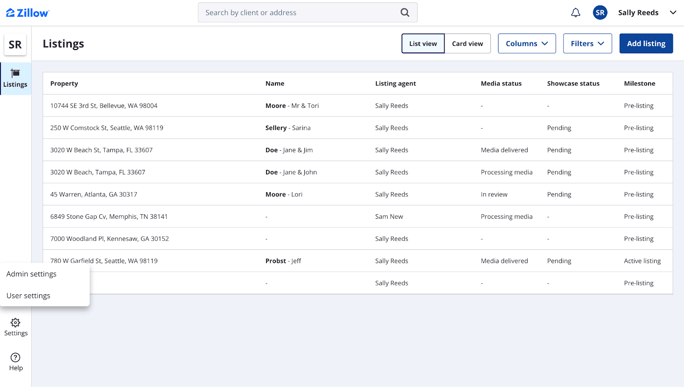Viewport: 684px width, 387px height.
Task: Open listing 45 Warren, Atlanta
Action: [x=94, y=195]
